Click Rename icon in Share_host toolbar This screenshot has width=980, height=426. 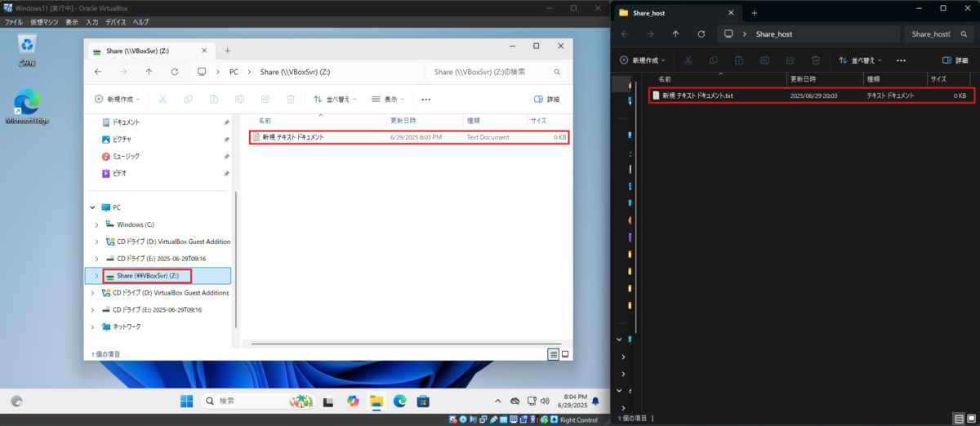(x=764, y=60)
